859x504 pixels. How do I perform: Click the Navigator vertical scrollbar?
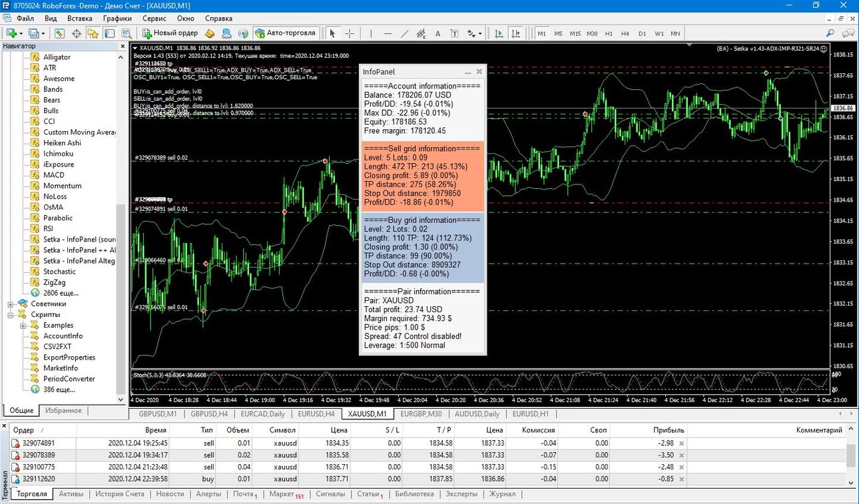pyautogui.click(x=121, y=227)
